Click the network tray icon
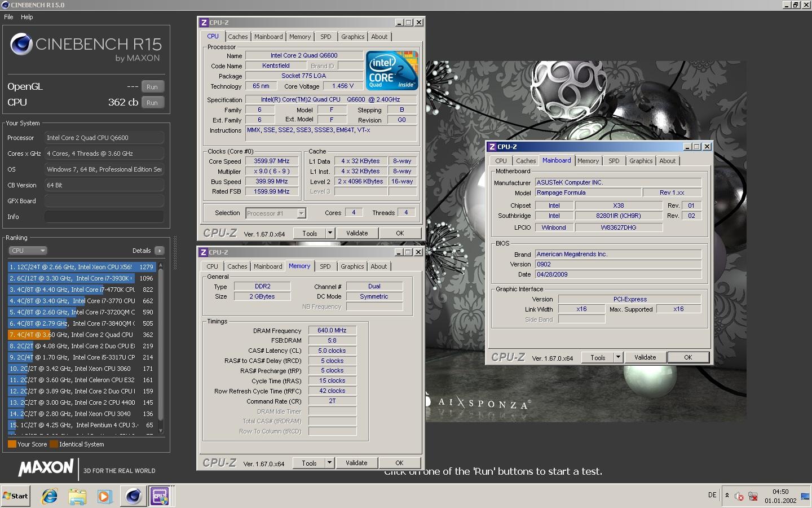Screen dimensions: 812x508 coord(753,496)
